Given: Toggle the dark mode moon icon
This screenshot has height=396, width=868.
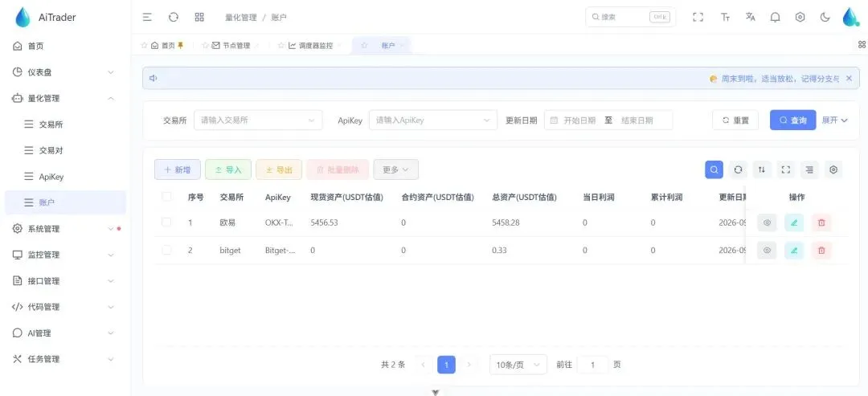Looking at the screenshot, I should 825,17.
